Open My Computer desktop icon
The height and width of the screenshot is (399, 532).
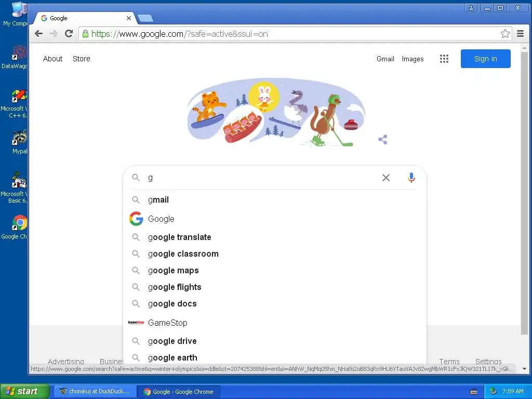[x=15, y=14]
